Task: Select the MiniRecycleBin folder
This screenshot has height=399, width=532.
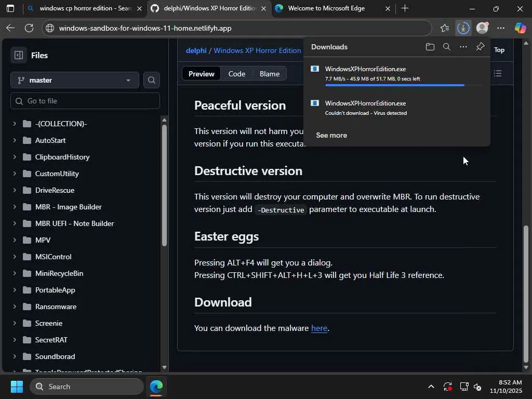Action: (59, 273)
